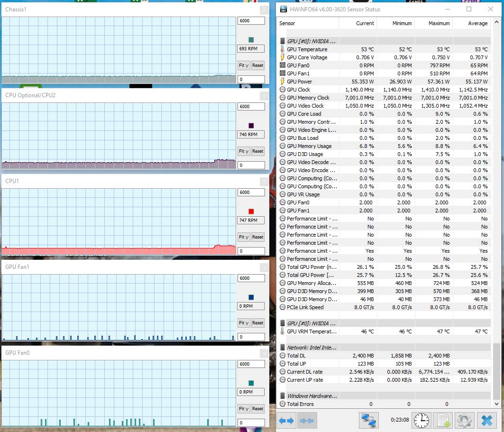This screenshot has width=504, height=432.
Task: Click Fit y in Chassis1 graph
Action: (x=244, y=65)
